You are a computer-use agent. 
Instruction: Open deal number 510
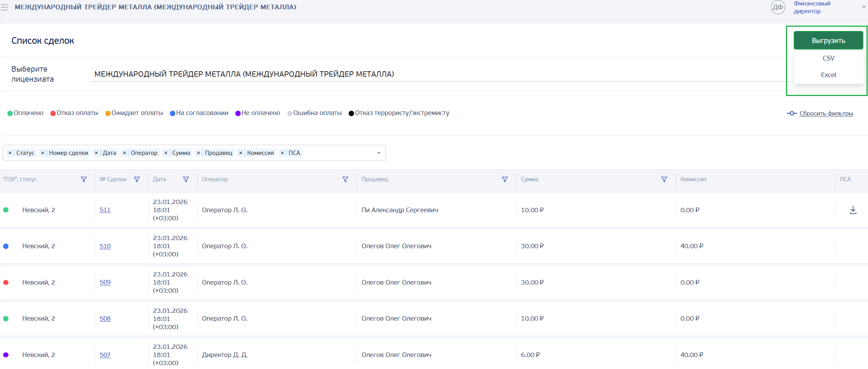(105, 246)
